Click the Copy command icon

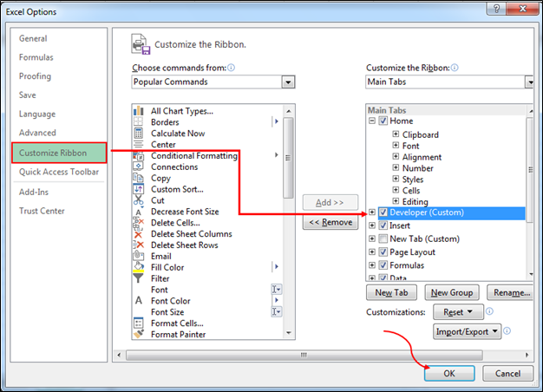[138, 178]
